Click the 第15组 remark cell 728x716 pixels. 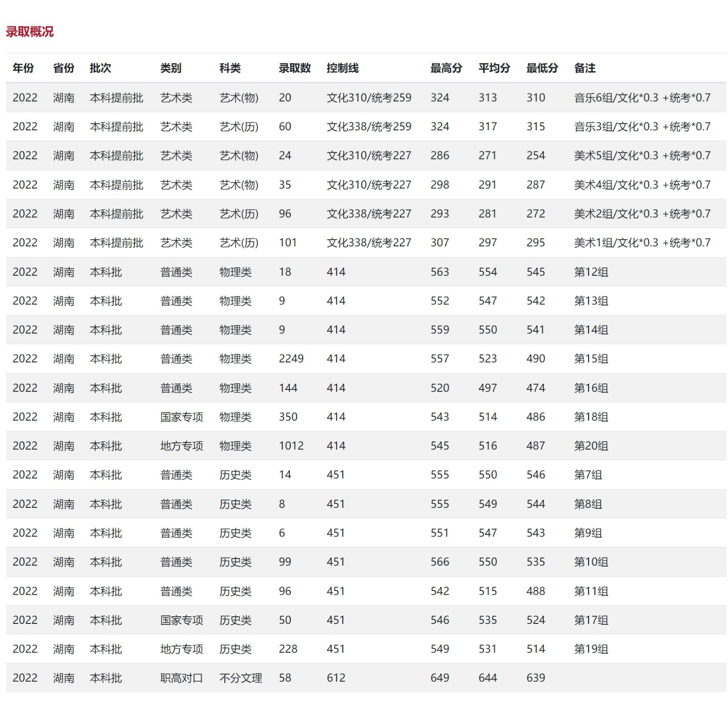[591, 359]
